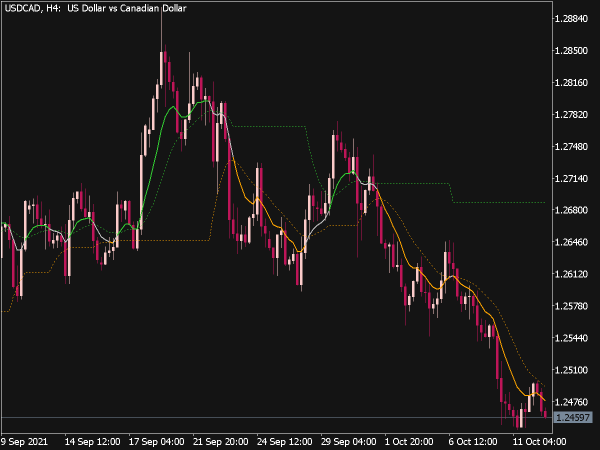
Task: Click the 14 Sep 12:00 time label
Action: (x=92, y=442)
